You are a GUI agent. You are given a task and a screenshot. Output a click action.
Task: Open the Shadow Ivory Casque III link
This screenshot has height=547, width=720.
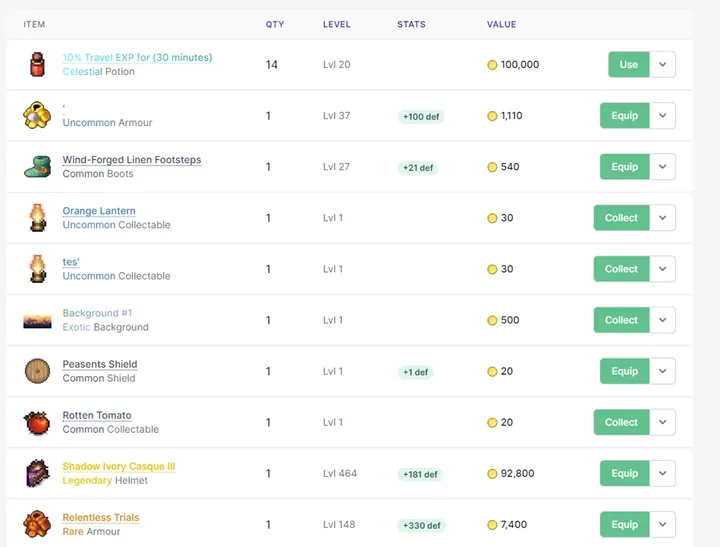click(x=119, y=466)
